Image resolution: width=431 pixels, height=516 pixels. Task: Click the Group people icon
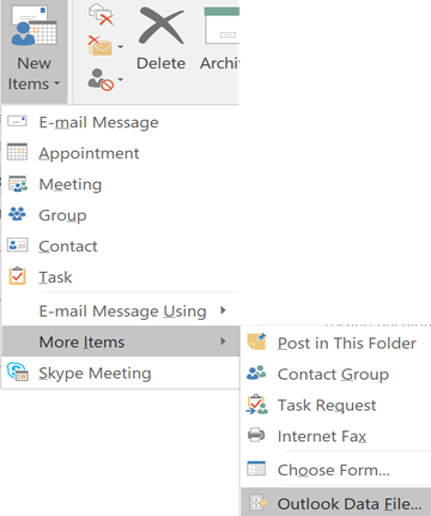pos(17,214)
